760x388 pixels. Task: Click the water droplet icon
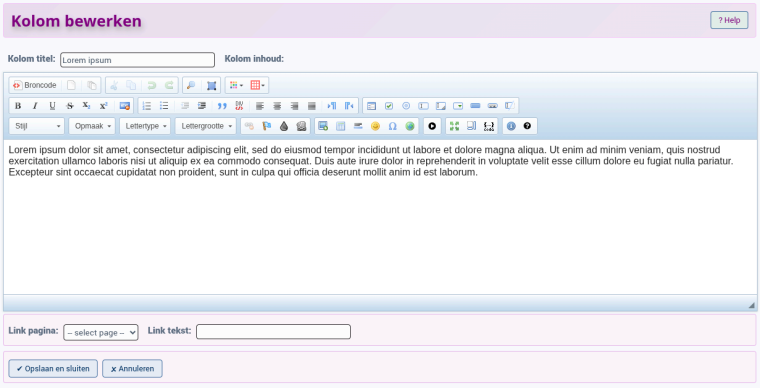point(284,126)
